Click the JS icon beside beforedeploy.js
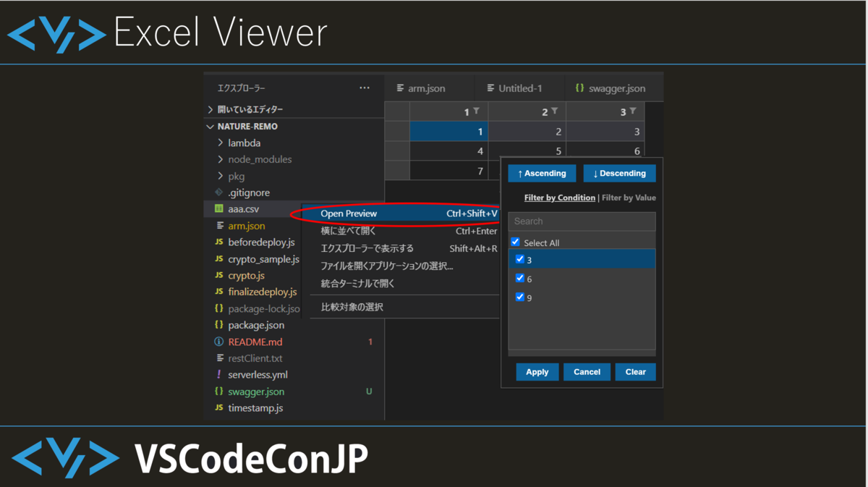868x487 pixels. [x=219, y=242]
